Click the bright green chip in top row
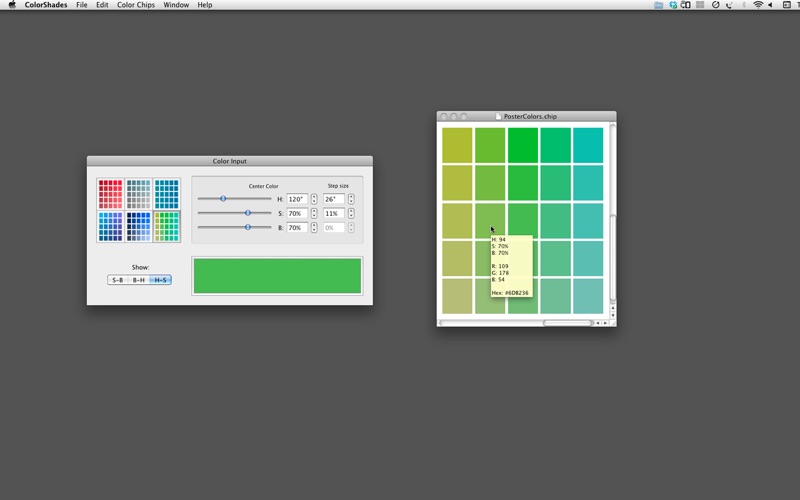The width and height of the screenshot is (800, 500). click(522, 143)
